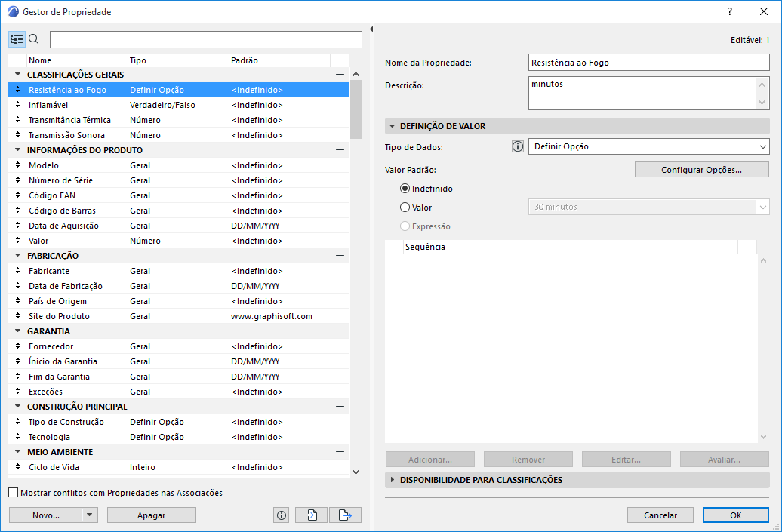Select the Indefinido radio option
Image resolution: width=782 pixels, height=532 pixels.
coord(405,189)
